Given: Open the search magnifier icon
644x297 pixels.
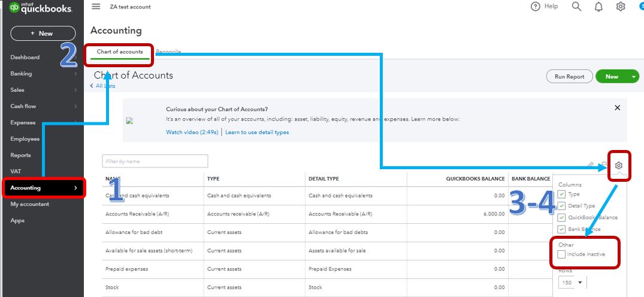Looking at the screenshot, I should (576, 7).
